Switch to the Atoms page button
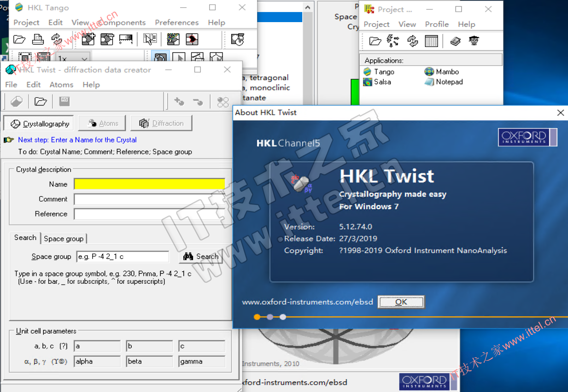The height and width of the screenshot is (392, 568). pyautogui.click(x=102, y=123)
